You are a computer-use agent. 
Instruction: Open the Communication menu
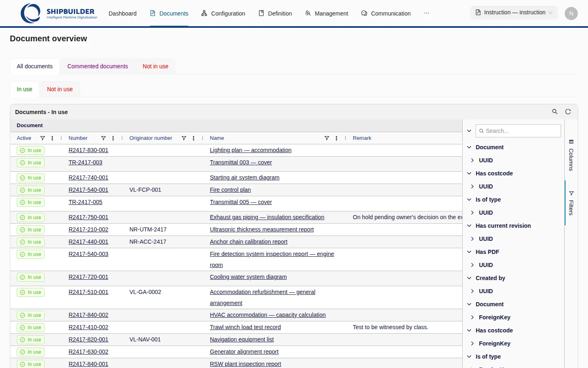click(x=386, y=13)
